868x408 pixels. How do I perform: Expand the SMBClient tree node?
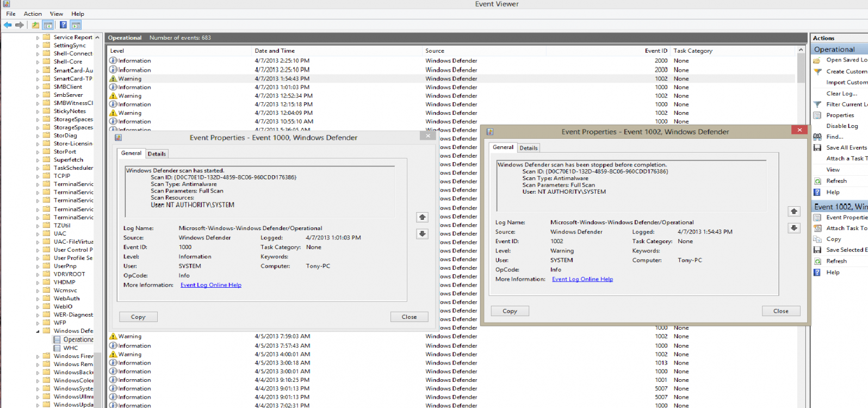tap(38, 87)
